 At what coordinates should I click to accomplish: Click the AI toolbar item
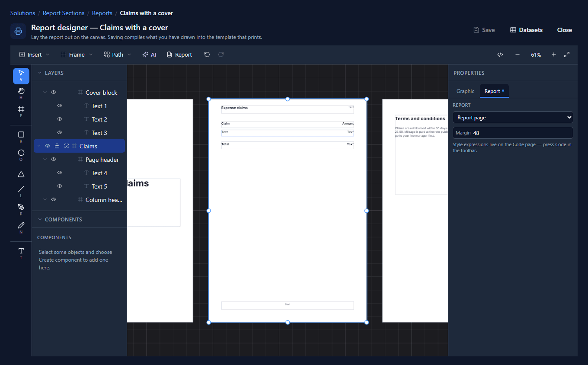(x=149, y=54)
